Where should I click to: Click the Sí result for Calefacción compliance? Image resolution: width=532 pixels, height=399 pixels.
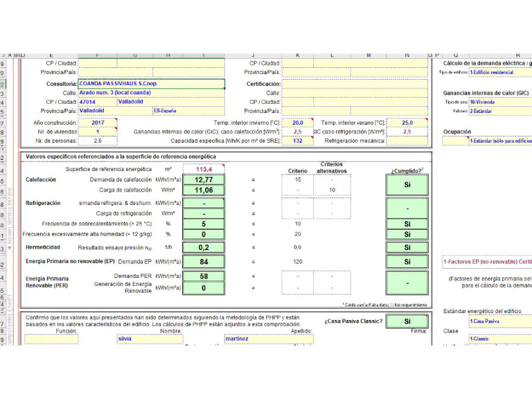[407, 185]
